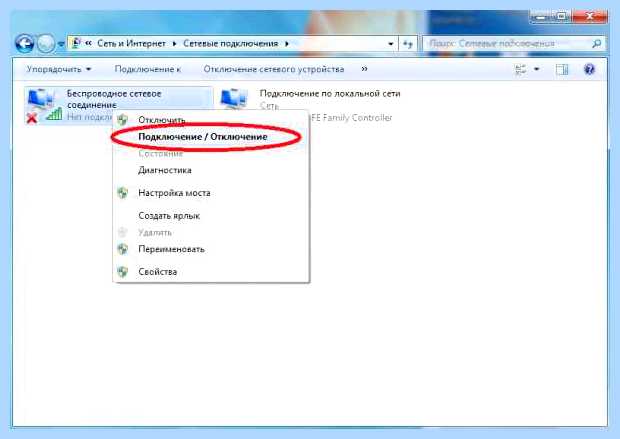Change the view icon in toolbar
The width and height of the screenshot is (620, 439).
pos(521,70)
